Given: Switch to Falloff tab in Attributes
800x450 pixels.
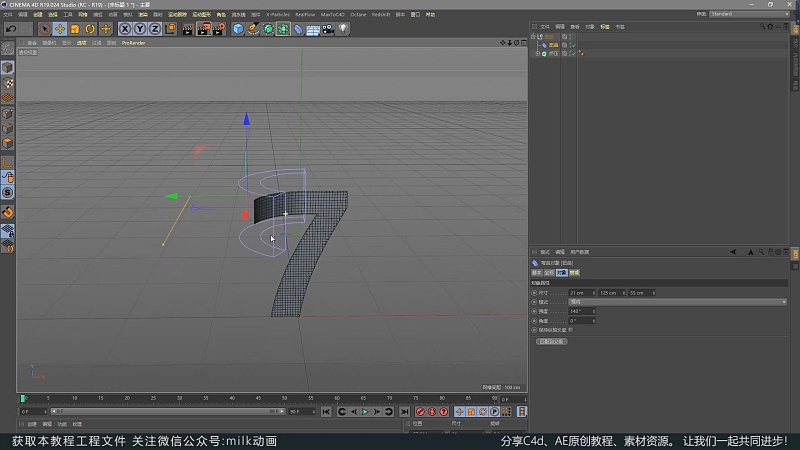Looking at the screenshot, I should coord(574,273).
